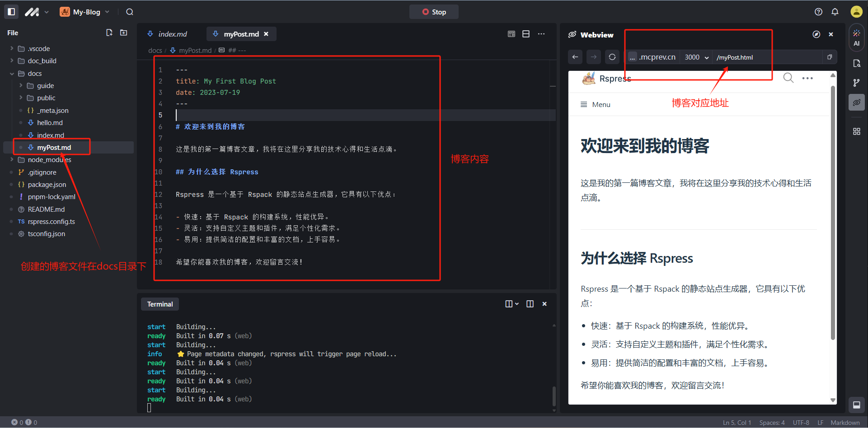Switch to the index.md editor tab
Image resolution: width=868 pixels, height=428 pixels.
[x=167, y=34]
